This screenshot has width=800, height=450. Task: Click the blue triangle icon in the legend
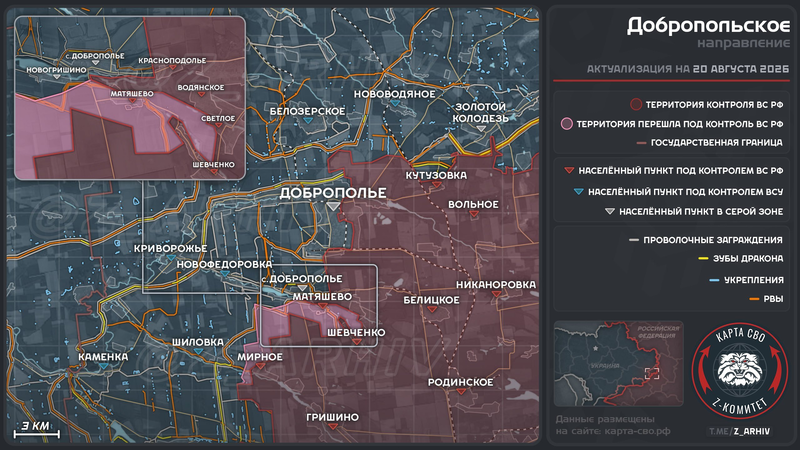tap(579, 192)
